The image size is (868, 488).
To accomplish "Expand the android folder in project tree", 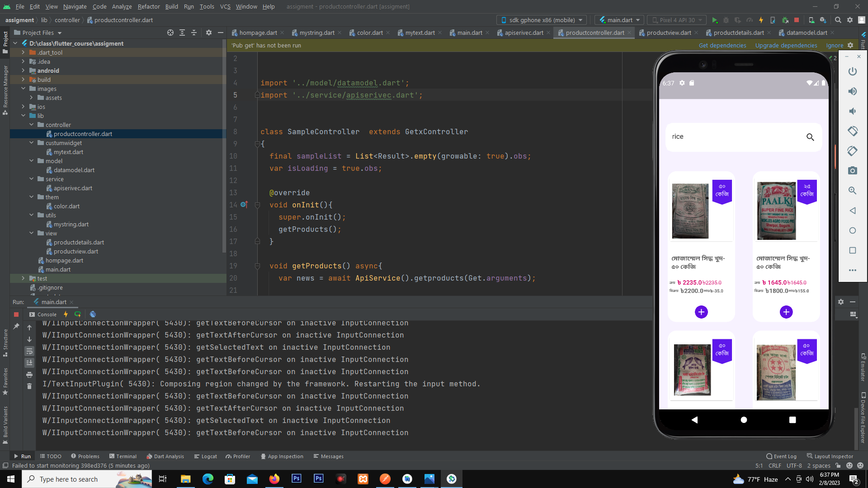I will coord(23,71).
